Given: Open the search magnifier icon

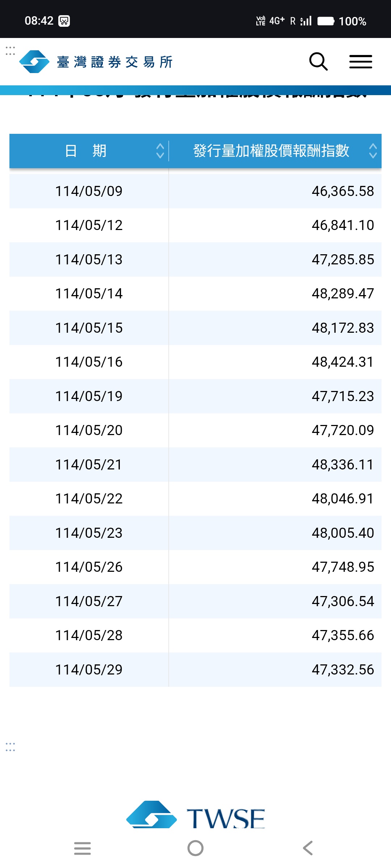Looking at the screenshot, I should 318,61.
